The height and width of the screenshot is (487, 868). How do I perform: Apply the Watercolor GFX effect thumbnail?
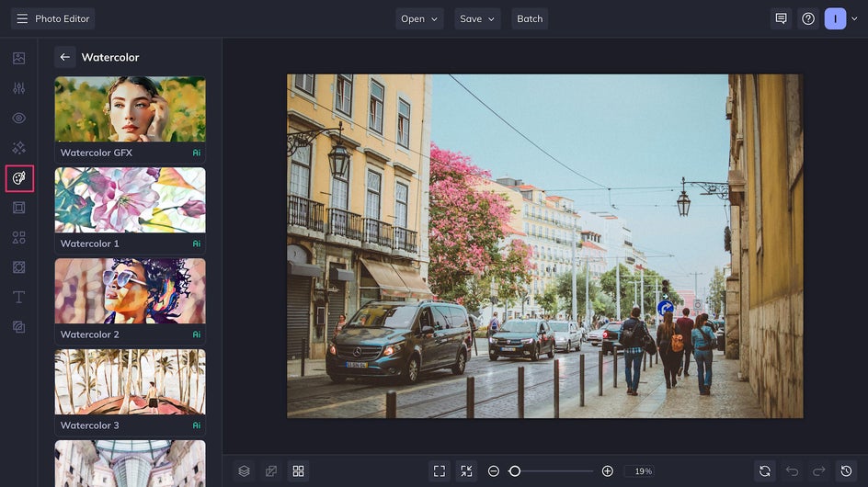point(130,109)
